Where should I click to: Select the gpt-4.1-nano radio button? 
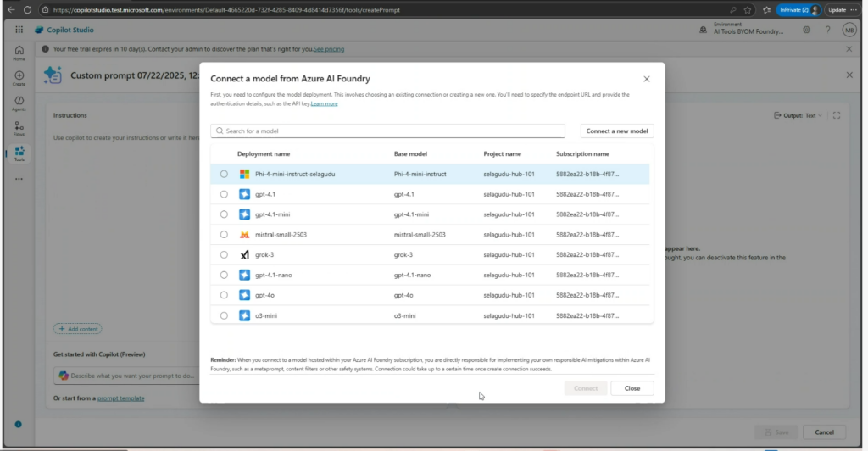tap(224, 275)
